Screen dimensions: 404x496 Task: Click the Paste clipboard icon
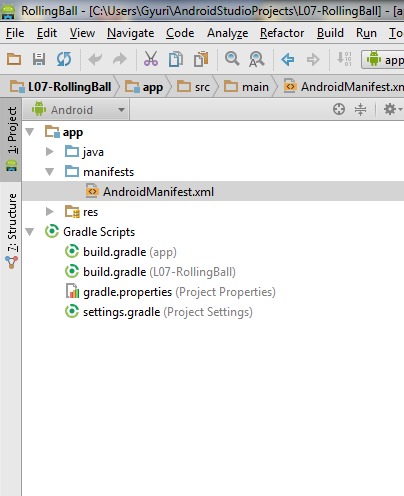coord(201,59)
